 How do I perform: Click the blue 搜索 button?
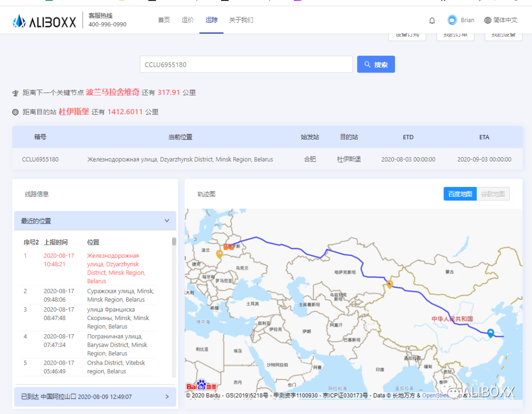[x=376, y=64]
